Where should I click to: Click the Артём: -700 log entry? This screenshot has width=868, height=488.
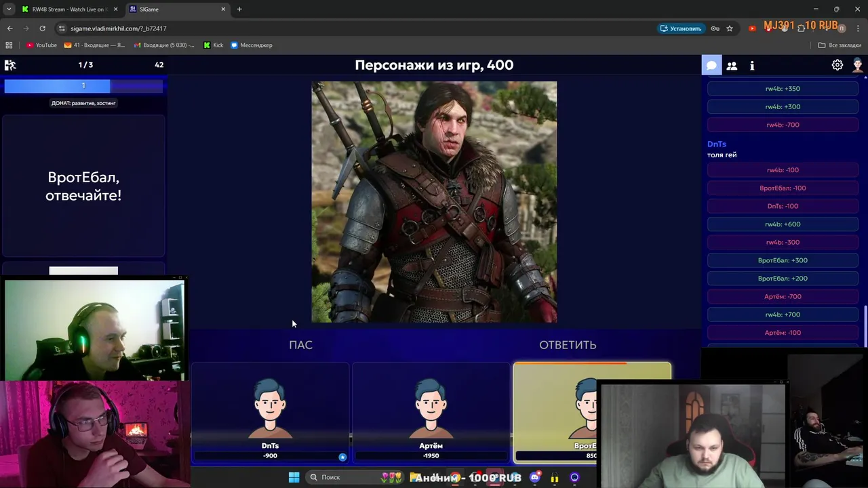(x=783, y=297)
